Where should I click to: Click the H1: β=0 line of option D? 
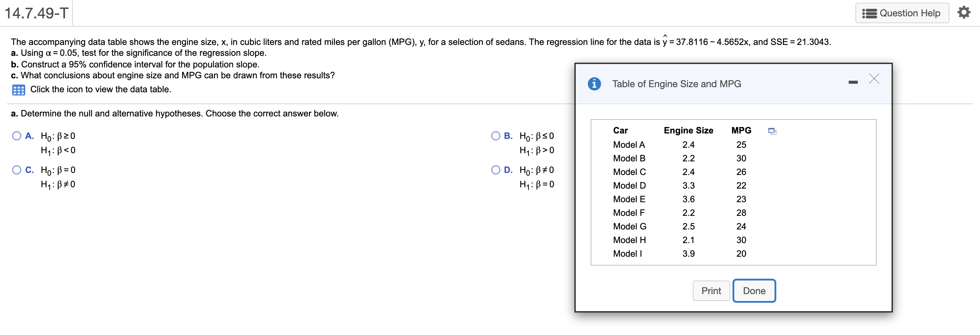click(537, 185)
